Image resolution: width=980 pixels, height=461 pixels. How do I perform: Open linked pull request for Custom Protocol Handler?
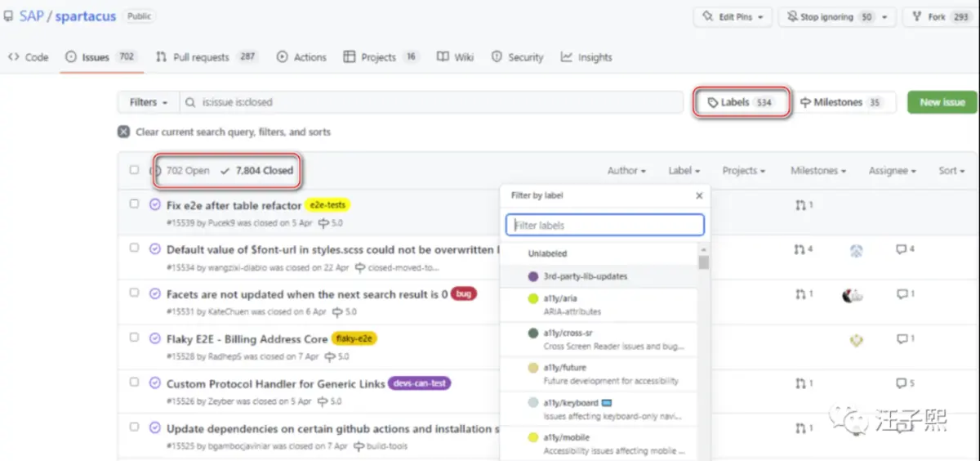pyautogui.click(x=804, y=383)
